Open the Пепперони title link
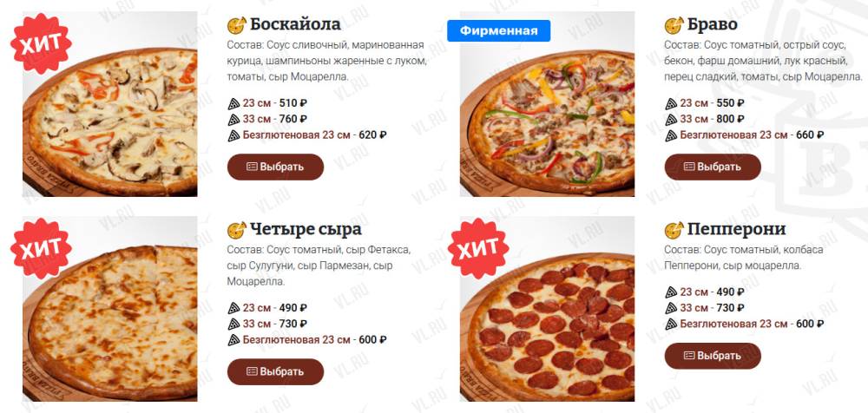The width and height of the screenshot is (868, 413). point(736,229)
